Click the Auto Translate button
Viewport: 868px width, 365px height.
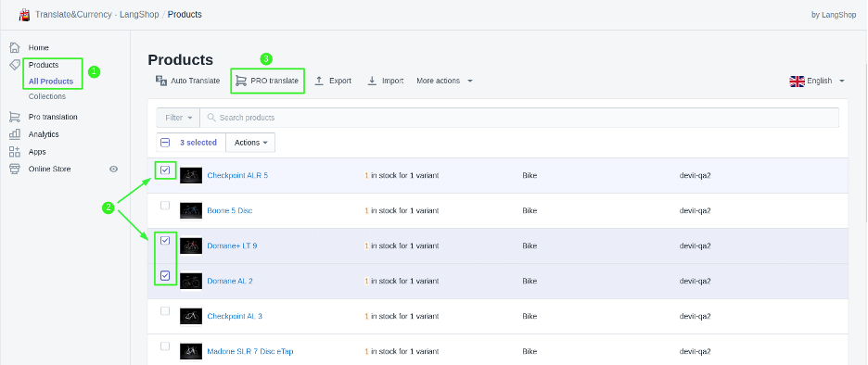coord(187,81)
